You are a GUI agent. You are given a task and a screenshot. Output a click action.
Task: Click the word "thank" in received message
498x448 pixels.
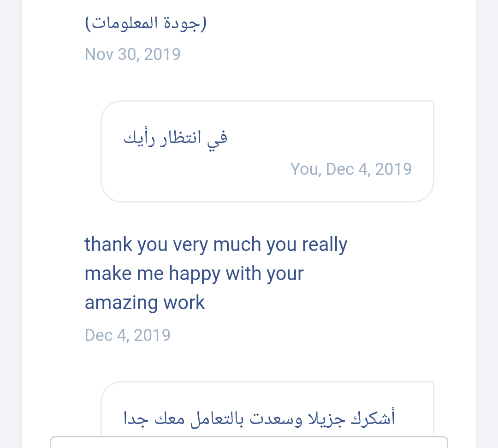coord(108,245)
